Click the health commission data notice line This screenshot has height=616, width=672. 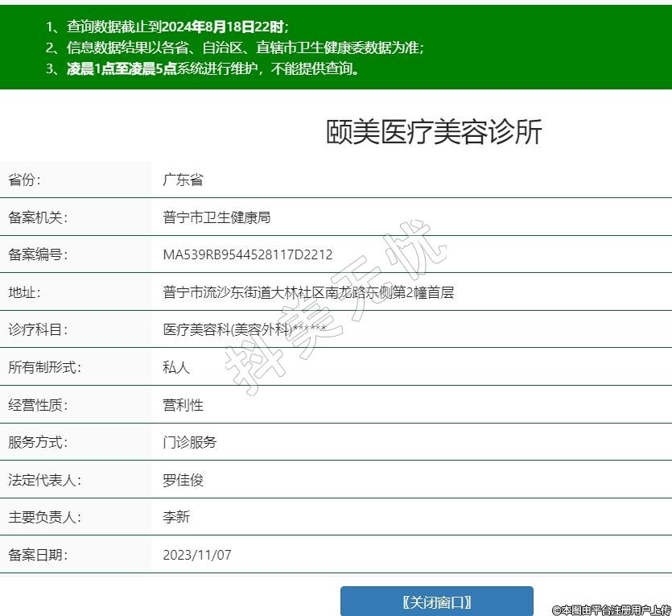pos(235,48)
